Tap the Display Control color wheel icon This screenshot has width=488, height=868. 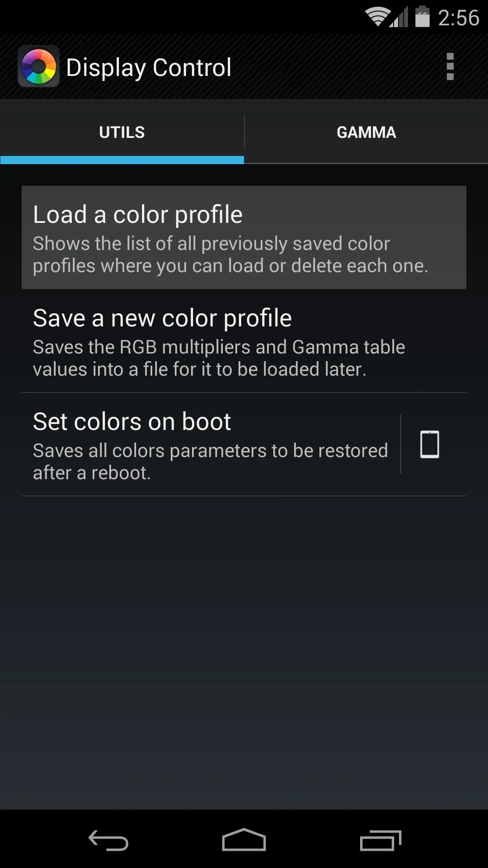pyautogui.click(x=38, y=66)
